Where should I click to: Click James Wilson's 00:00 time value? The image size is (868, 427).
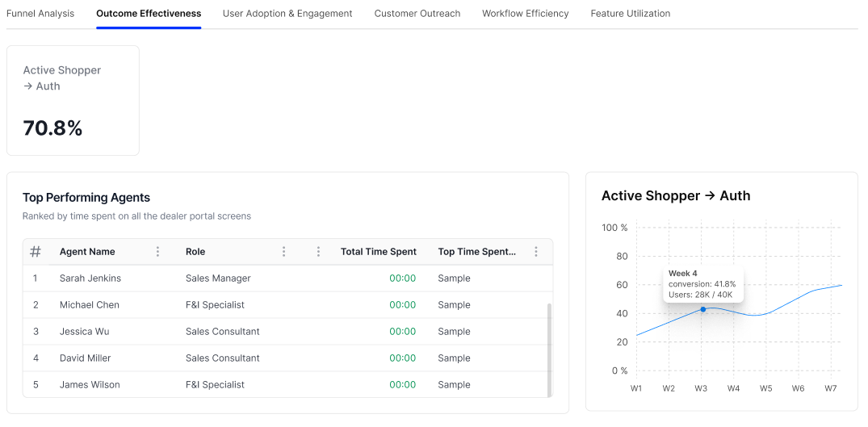402,384
